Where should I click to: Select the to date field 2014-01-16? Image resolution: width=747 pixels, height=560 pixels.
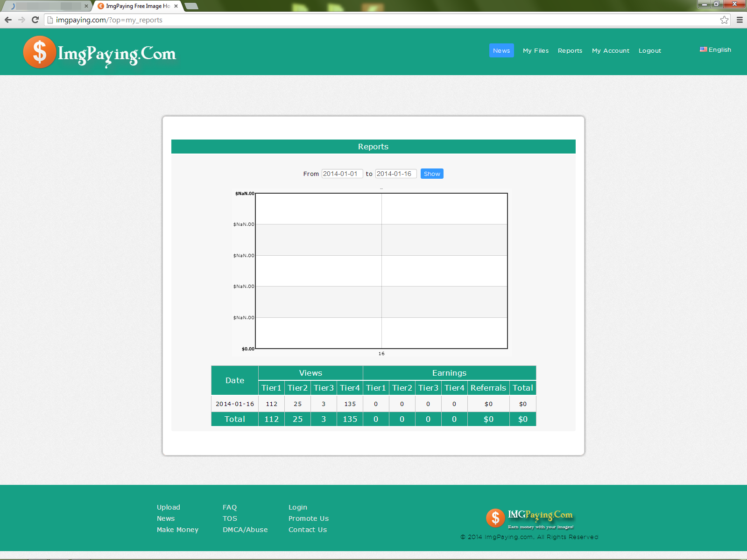[x=396, y=174]
